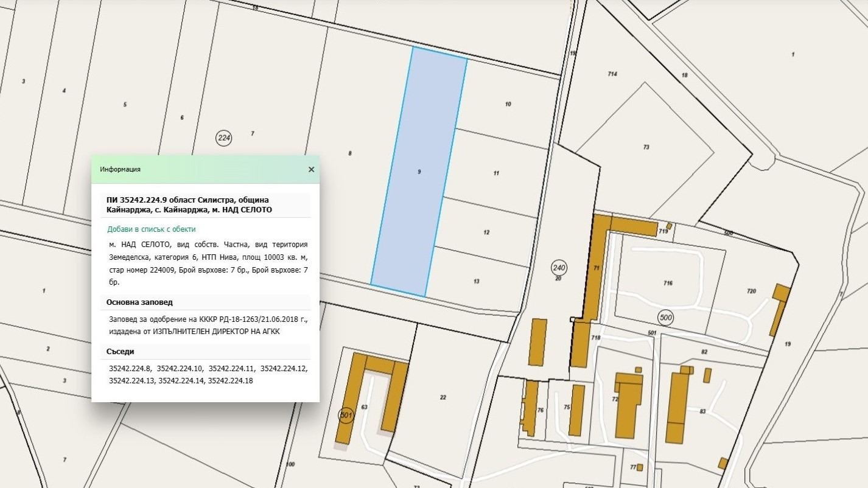The width and height of the screenshot is (868, 488).
Task: Select parcel 5 on the map
Action: (x=125, y=105)
